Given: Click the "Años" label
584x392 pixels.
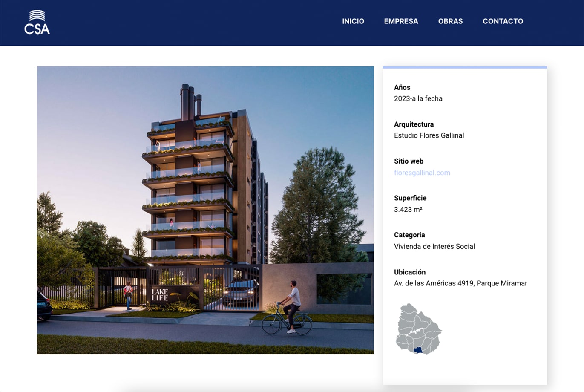Looking at the screenshot, I should [x=402, y=87].
